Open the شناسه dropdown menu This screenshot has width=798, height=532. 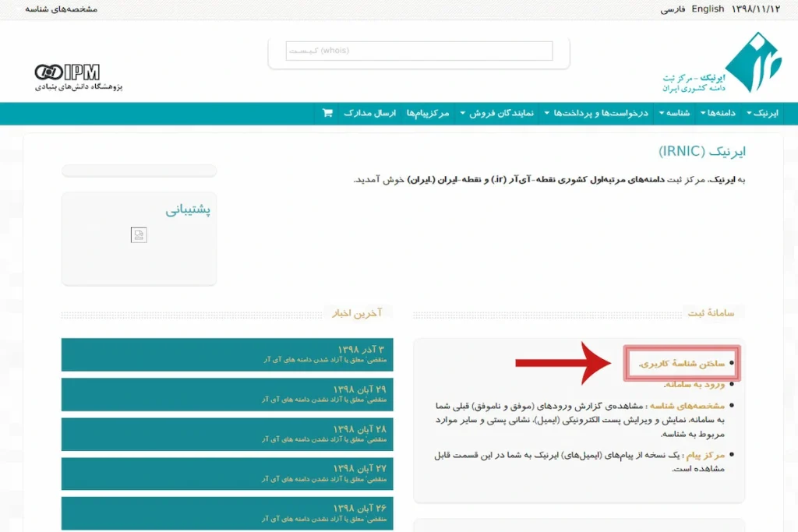pos(676,113)
